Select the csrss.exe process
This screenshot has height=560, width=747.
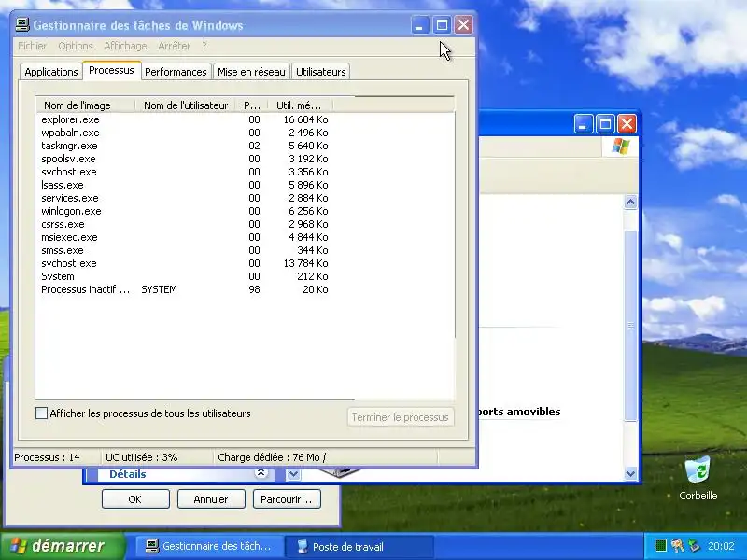(x=185, y=224)
